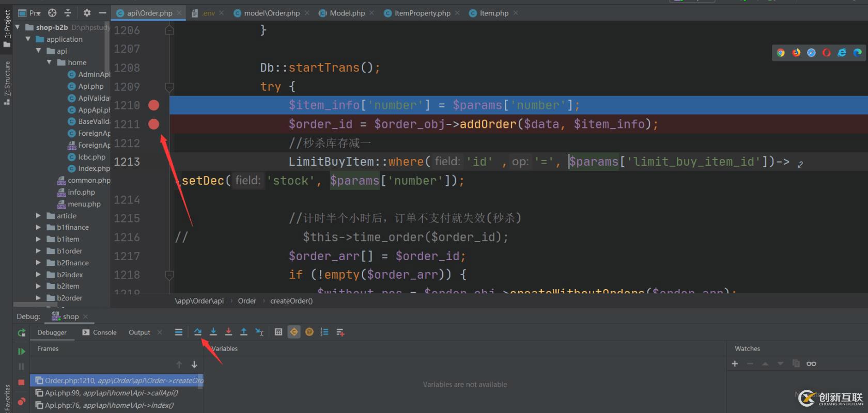The image size is (868, 413).
Task: Open Icbc.php from the project tree
Action: point(91,157)
